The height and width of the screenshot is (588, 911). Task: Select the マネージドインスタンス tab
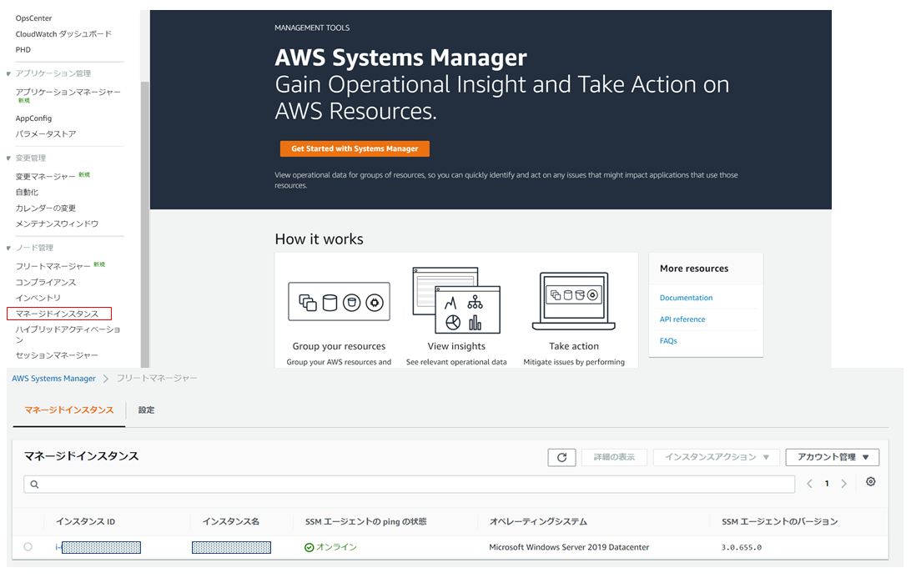coord(69,410)
